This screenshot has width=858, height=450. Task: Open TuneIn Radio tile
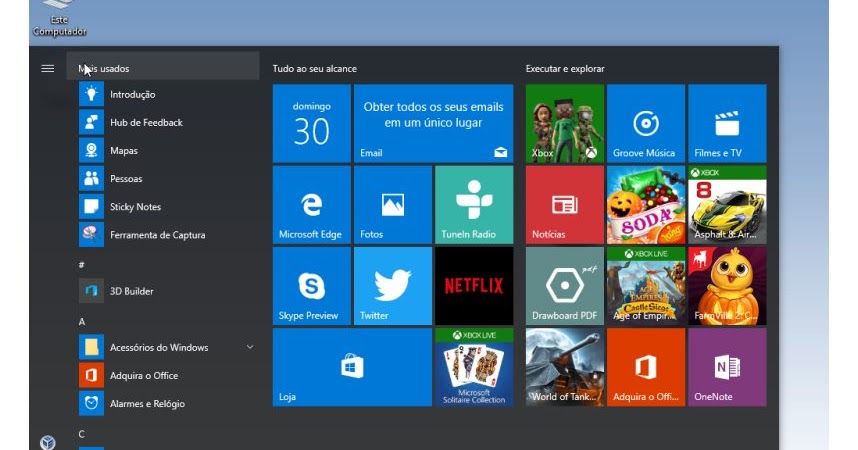coord(474,205)
